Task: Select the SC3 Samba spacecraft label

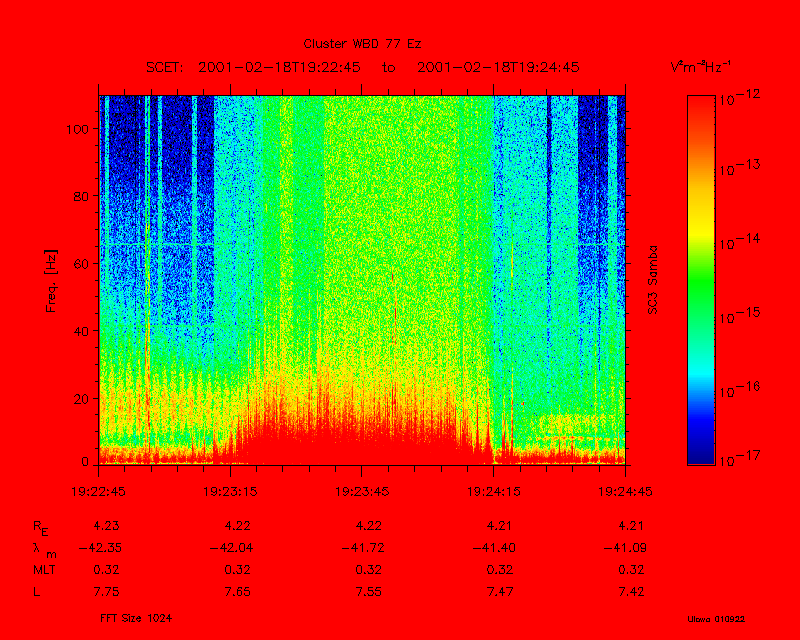Action: tap(653, 281)
